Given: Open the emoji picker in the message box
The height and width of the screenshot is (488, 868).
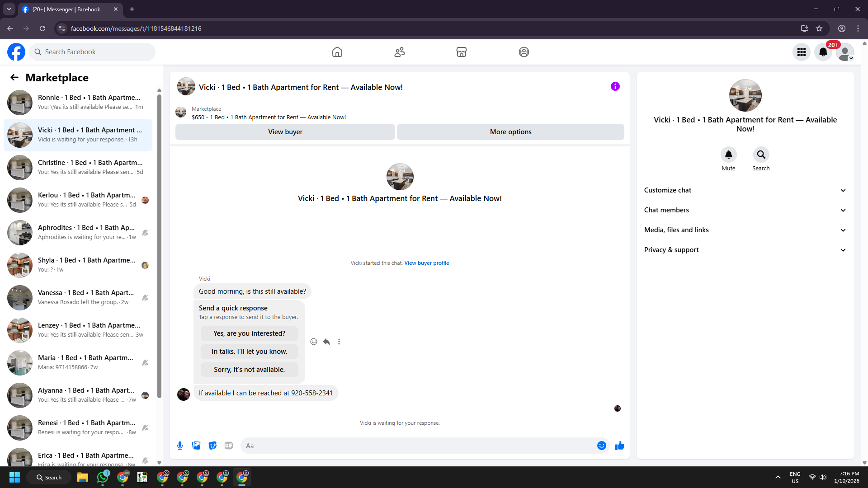Looking at the screenshot, I should coord(601,446).
